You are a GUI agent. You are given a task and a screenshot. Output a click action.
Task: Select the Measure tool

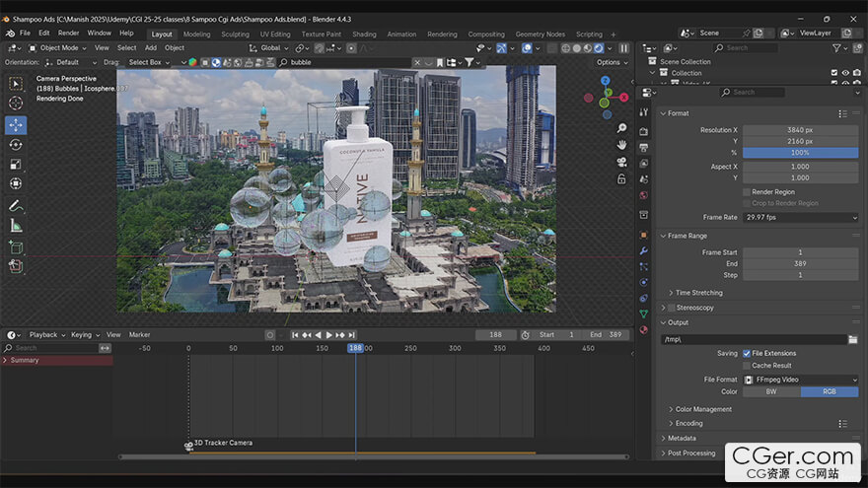click(16, 226)
